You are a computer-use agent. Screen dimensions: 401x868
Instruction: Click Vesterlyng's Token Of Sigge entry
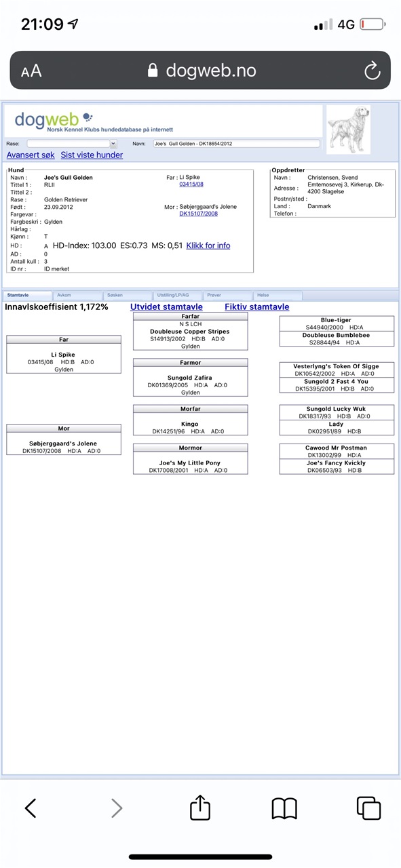(337, 366)
